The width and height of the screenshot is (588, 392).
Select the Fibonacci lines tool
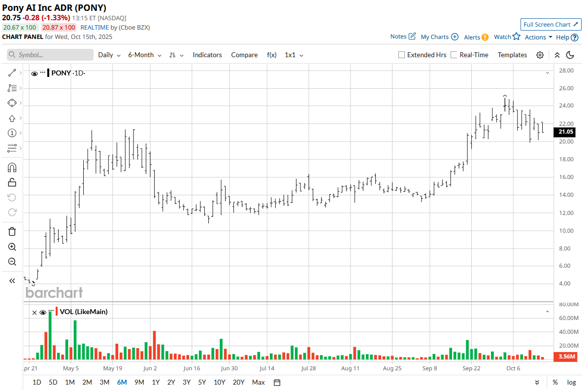pos(12,88)
